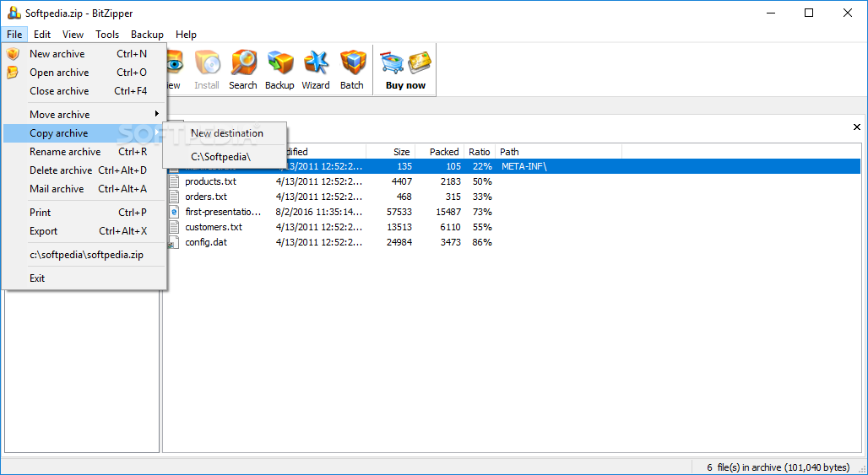Select Close archive menu entry
This screenshot has height=475, width=868.
click(84, 91)
